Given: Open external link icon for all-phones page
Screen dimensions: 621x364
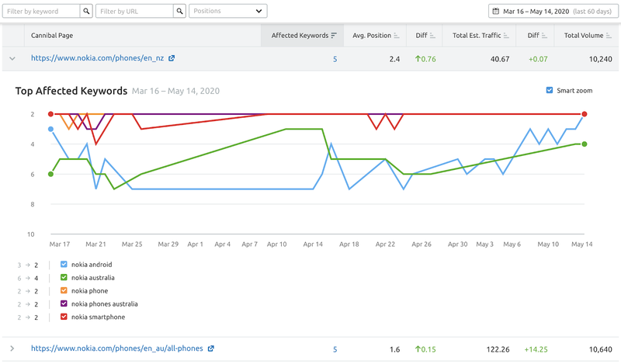Looking at the screenshot, I should [x=211, y=349].
